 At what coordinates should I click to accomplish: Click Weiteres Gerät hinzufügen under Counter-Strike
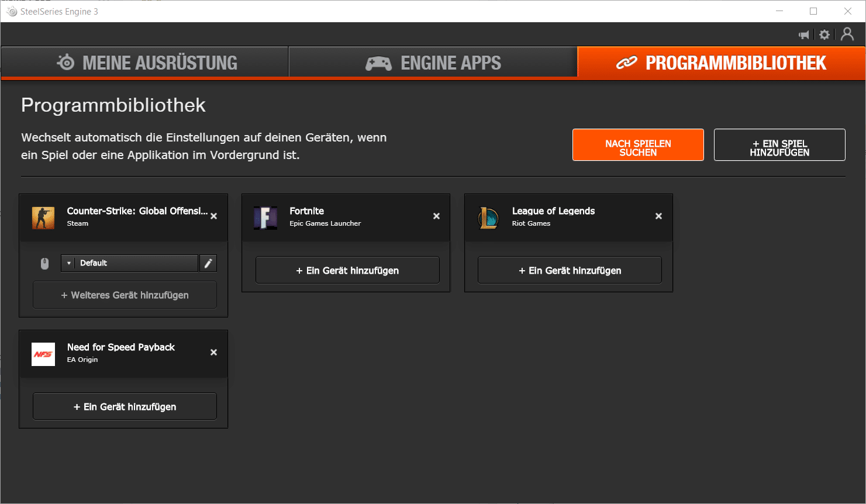point(125,295)
